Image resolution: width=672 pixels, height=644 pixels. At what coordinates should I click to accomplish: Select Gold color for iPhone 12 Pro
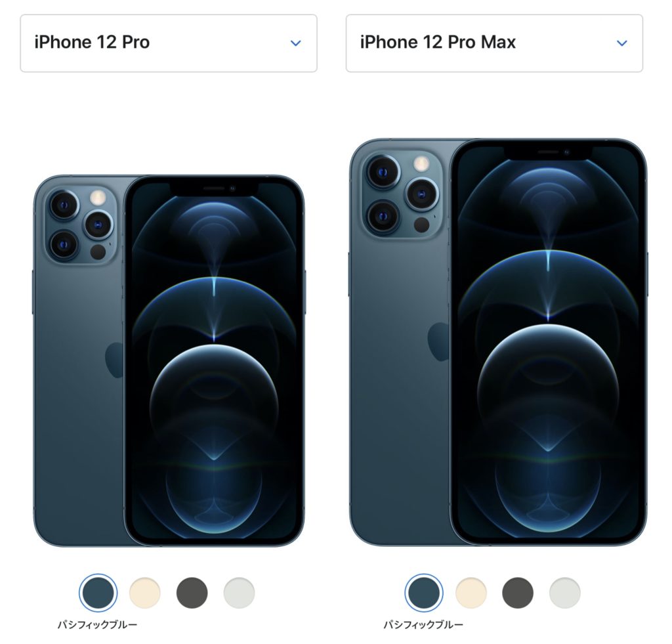(145, 593)
